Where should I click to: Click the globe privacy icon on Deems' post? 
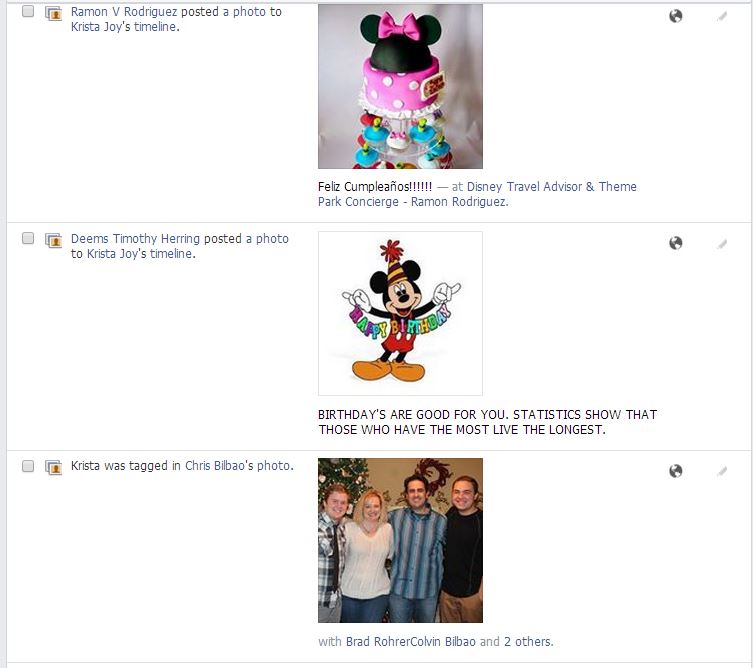point(676,243)
